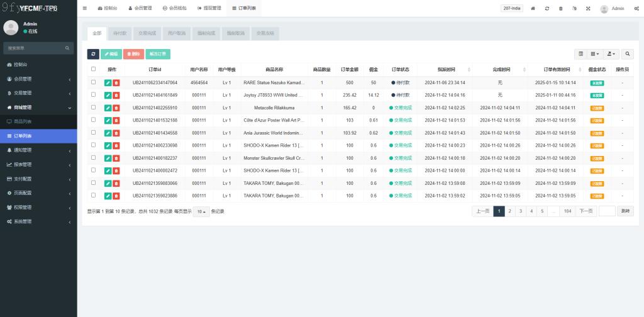
Task: Click the trash icon in top header
Action: (560, 9)
